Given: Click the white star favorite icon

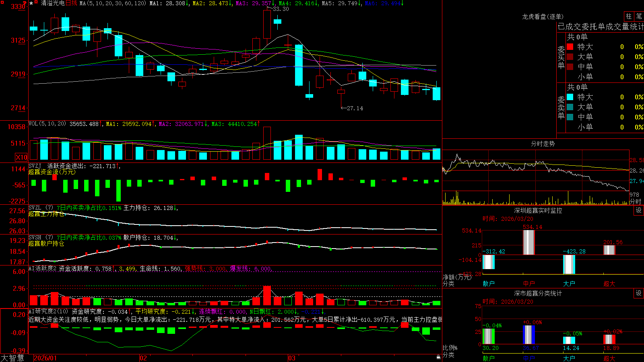Looking at the screenshot, I should [31, 3].
